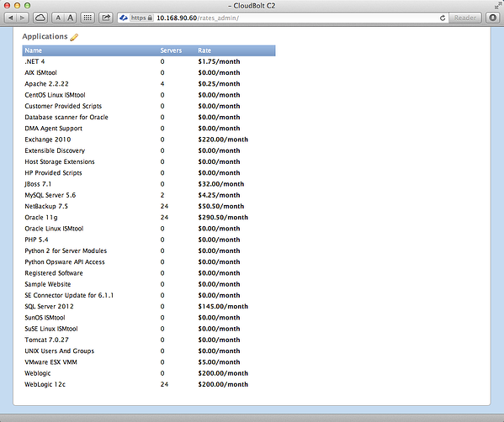
Task: Click Python 2 for Server Modules
Action: point(66,251)
